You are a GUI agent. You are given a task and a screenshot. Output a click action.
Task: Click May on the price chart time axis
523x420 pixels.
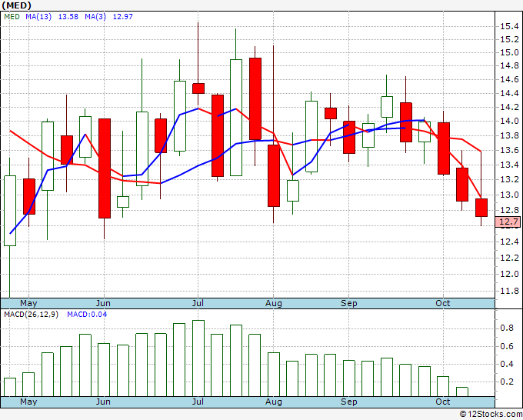point(28,303)
